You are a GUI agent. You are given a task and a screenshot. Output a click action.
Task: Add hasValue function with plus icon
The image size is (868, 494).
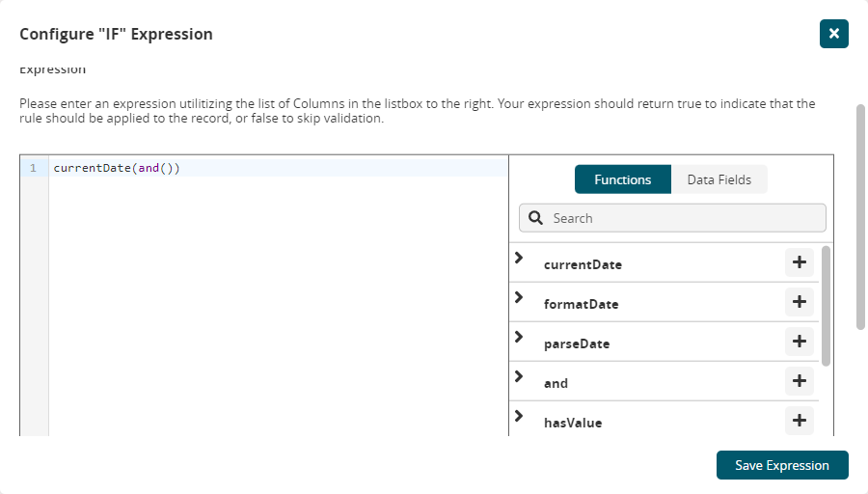[799, 421]
